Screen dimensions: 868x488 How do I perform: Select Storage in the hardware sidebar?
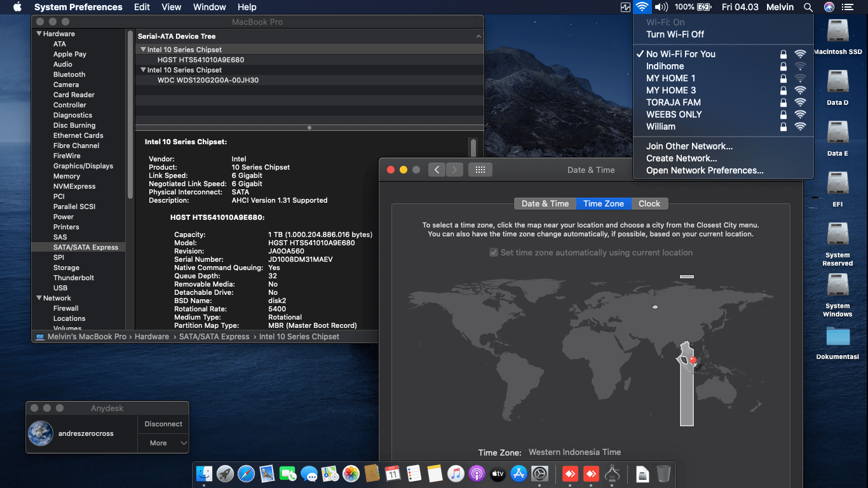pos(66,268)
